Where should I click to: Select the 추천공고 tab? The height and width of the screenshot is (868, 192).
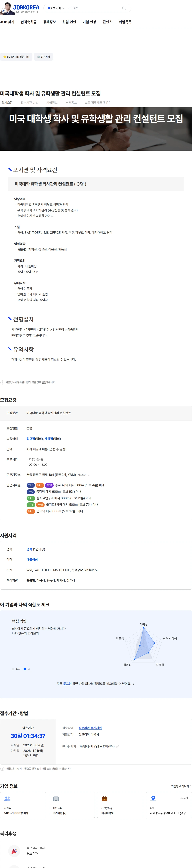(71, 103)
